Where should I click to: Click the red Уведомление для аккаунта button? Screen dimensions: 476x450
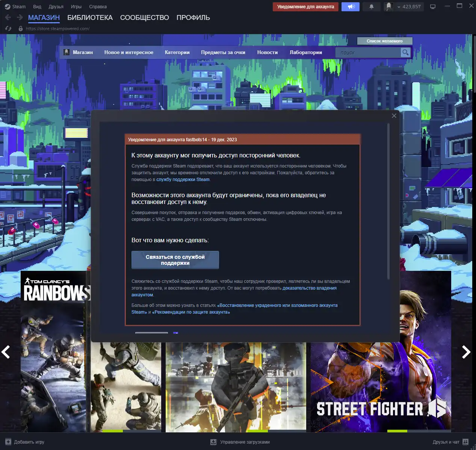(305, 7)
